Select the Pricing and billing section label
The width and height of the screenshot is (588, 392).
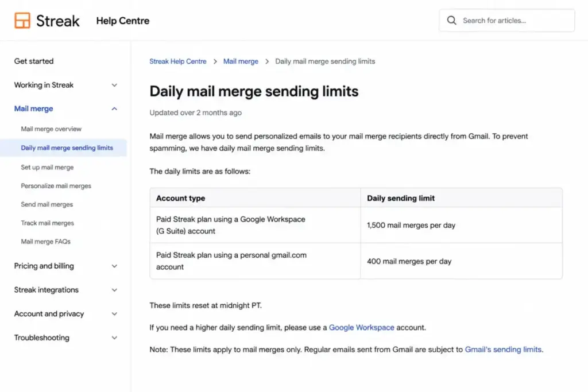tap(44, 266)
